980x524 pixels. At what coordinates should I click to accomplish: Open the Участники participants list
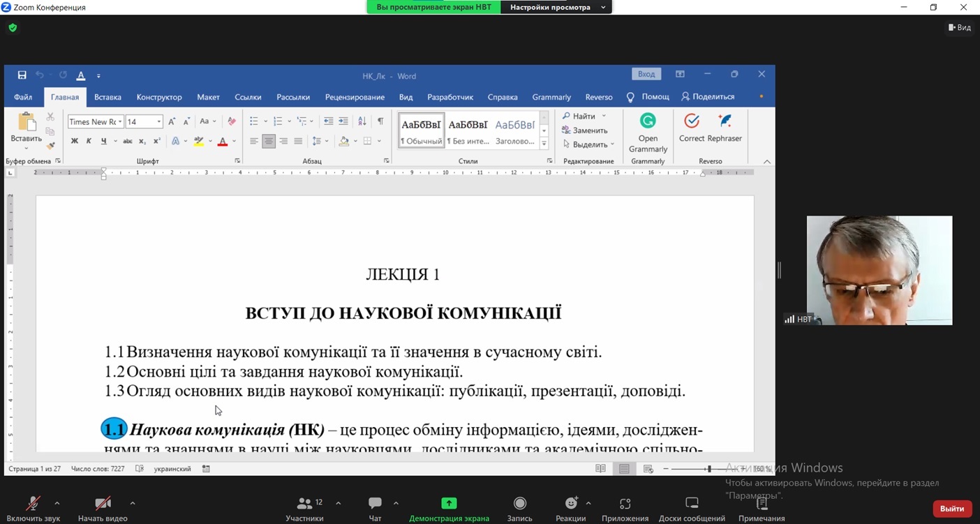pyautogui.click(x=305, y=504)
